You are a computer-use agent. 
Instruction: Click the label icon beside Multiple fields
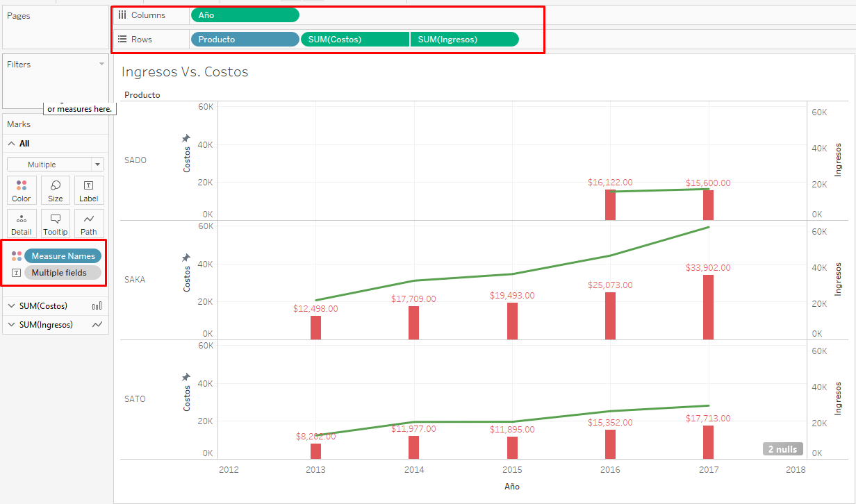(x=17, y=273)
